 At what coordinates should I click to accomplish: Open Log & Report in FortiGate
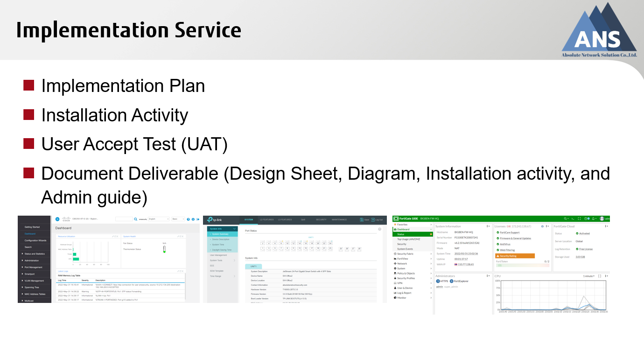[413, 293]
